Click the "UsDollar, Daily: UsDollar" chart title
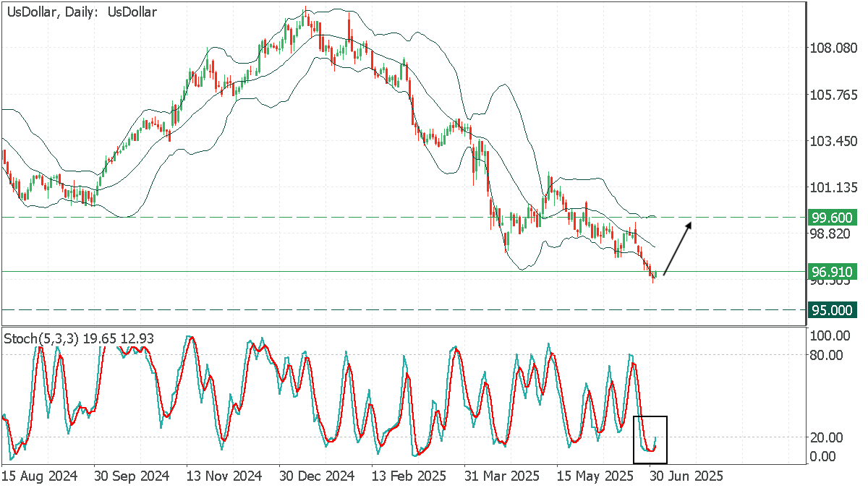868x488 pixels. (x=82, y=12)
